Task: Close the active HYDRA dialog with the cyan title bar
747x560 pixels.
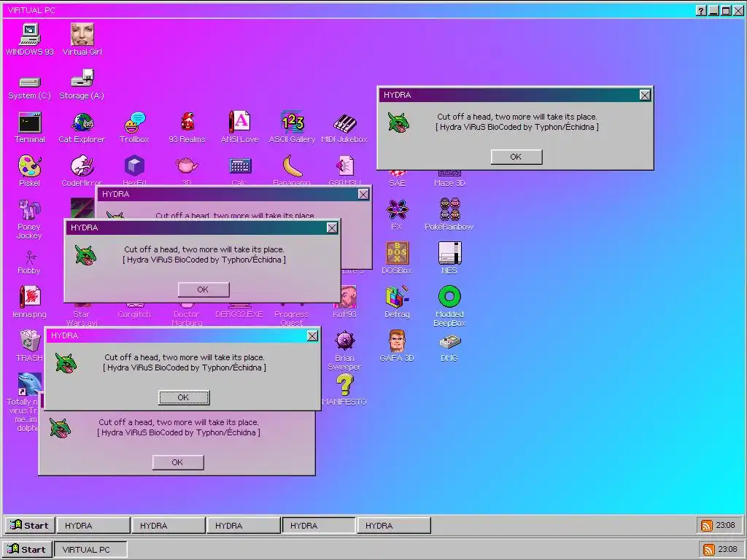Action: tap(312, 336)
